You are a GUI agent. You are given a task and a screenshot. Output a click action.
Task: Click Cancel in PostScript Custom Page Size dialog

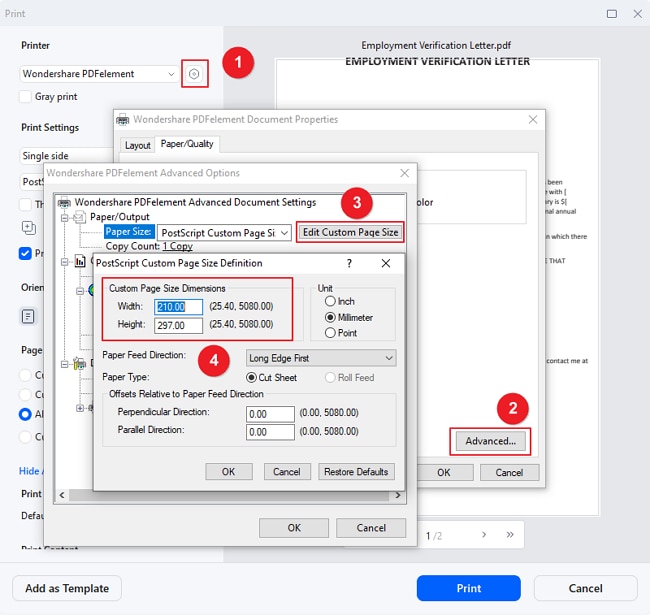[x=287, y=472]
